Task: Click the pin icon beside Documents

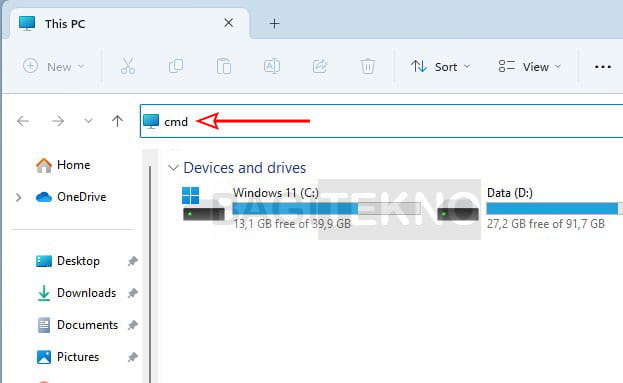Action: (132, 325)
